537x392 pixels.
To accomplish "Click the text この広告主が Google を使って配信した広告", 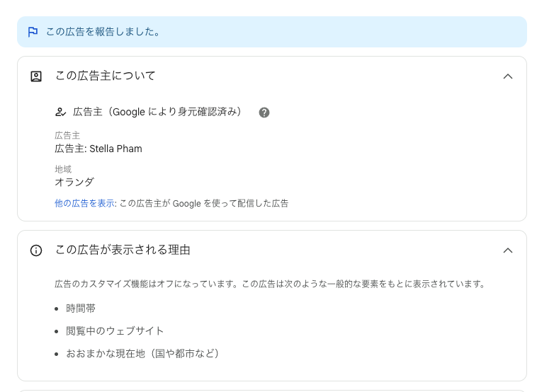I will point(204,204).
